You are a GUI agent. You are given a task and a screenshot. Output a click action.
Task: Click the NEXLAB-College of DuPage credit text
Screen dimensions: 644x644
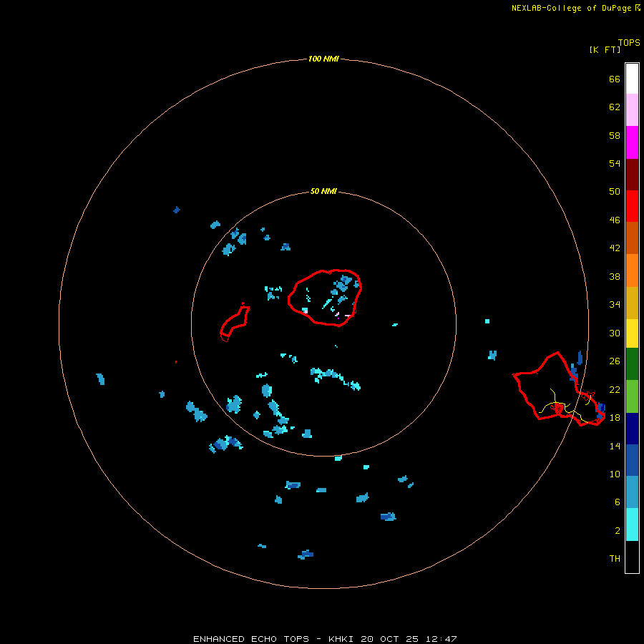point(576,8)
